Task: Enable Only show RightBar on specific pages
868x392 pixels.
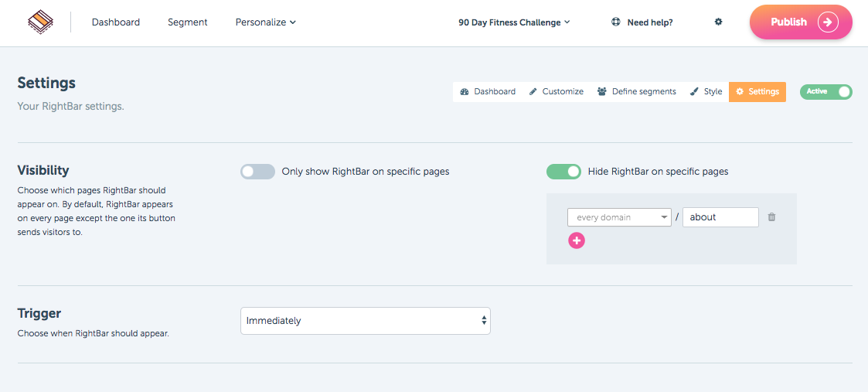Action: click(257, 172)
